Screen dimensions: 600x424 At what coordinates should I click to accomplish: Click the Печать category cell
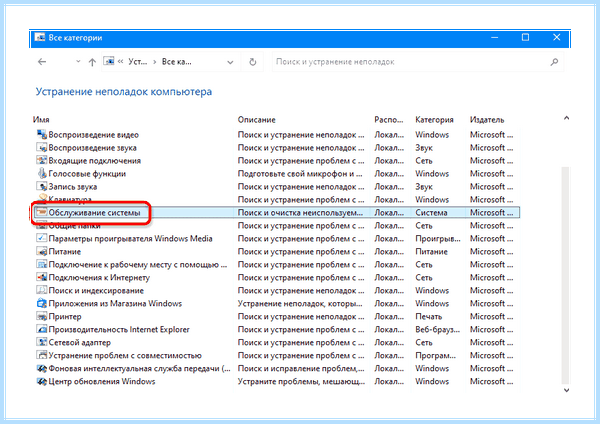coord(429,317)
